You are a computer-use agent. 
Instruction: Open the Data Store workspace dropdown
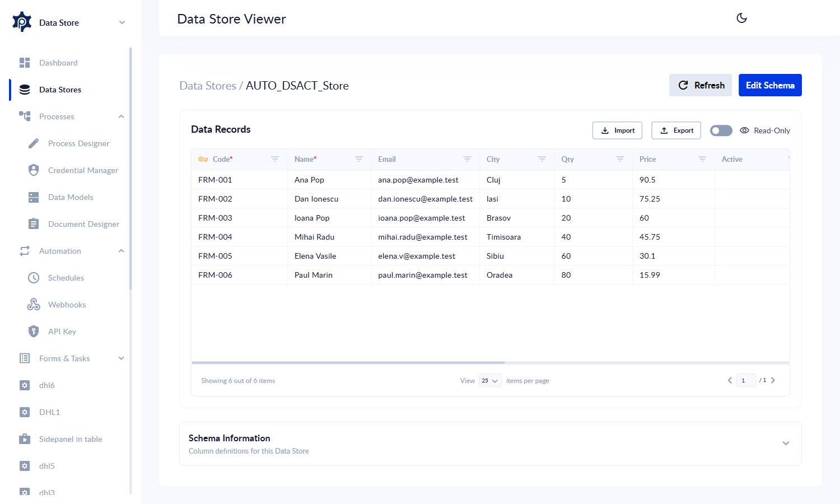pos(122,22)
